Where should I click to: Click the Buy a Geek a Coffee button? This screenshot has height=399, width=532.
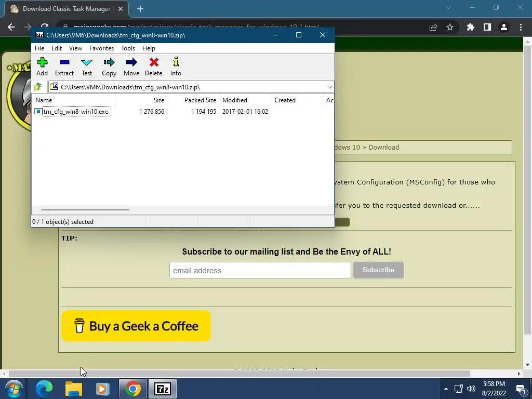click(x=136, y=326)
